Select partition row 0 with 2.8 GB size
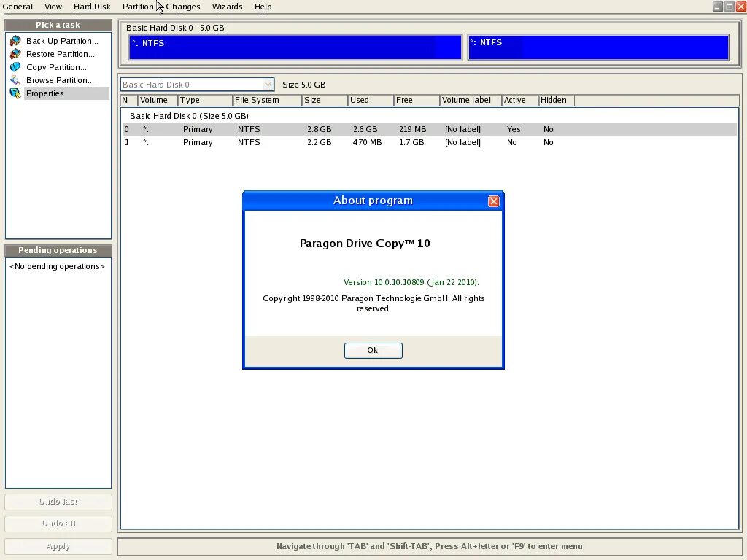The width and height of the screenshot is (747, 560). (x=429, y=129)
